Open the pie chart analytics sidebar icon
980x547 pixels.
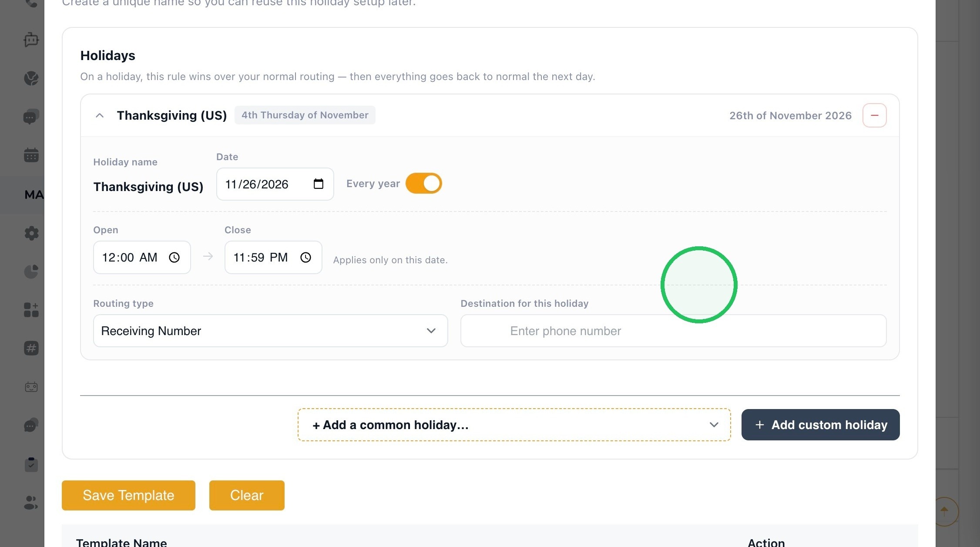(x=31, y=272)
